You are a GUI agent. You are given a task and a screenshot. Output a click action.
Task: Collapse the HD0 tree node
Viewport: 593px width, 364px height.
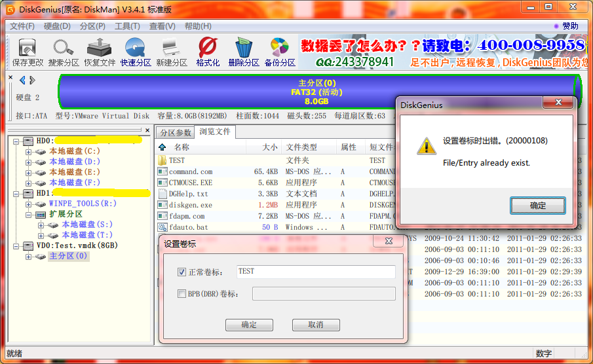16,141
